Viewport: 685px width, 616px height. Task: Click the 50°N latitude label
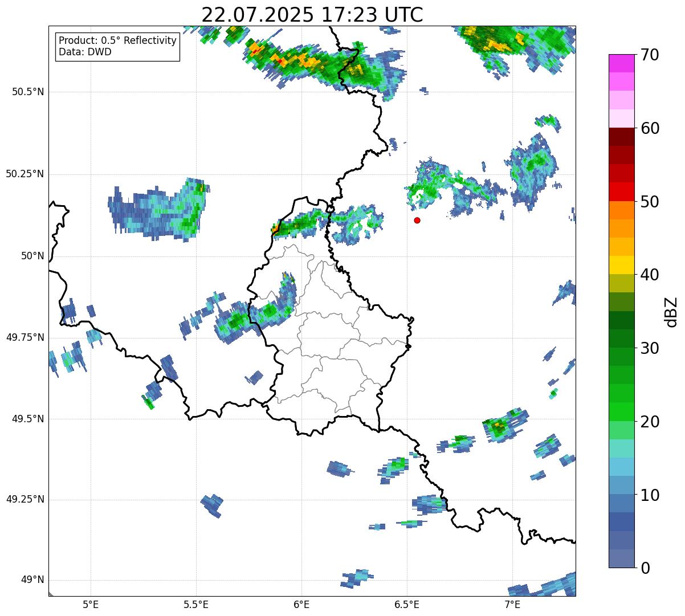[32, 256]
